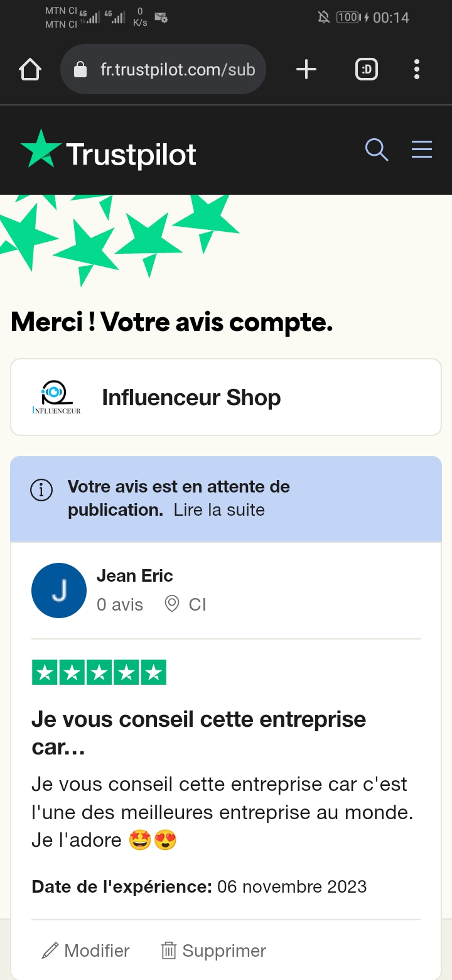Image resolution: width=452 pixels, height=980 pixels.
Task: Tap the fr.trustpilot.com address bar
Action: point(177,70)
